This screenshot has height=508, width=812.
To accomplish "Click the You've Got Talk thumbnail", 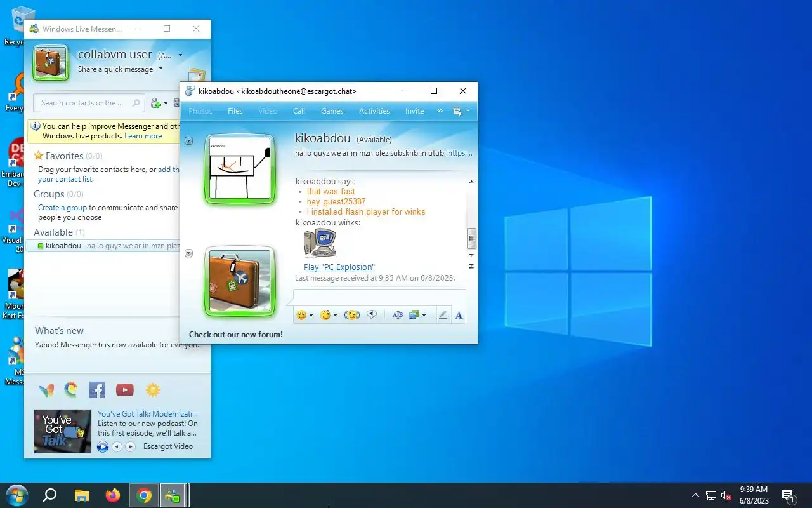I will pyautogui.click(x=63, y=431).
